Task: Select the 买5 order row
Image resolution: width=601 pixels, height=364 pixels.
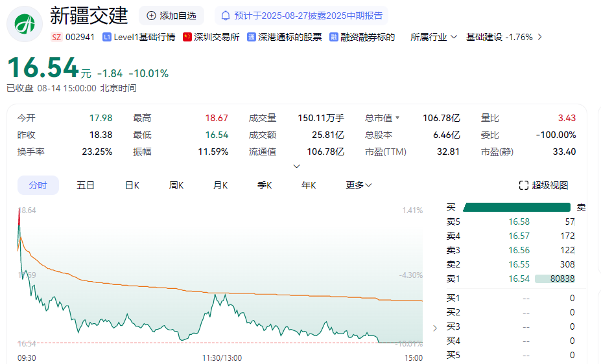Action: [510, 355]
